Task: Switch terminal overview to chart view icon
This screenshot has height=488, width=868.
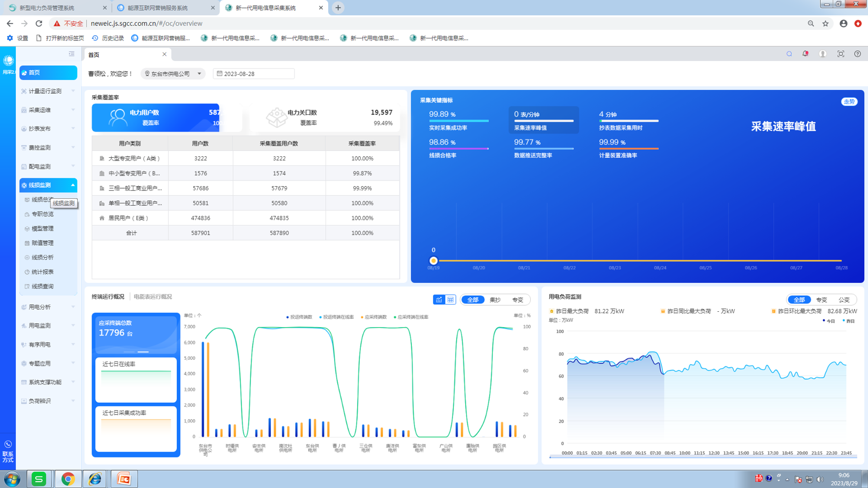Action: coord(439,300)
